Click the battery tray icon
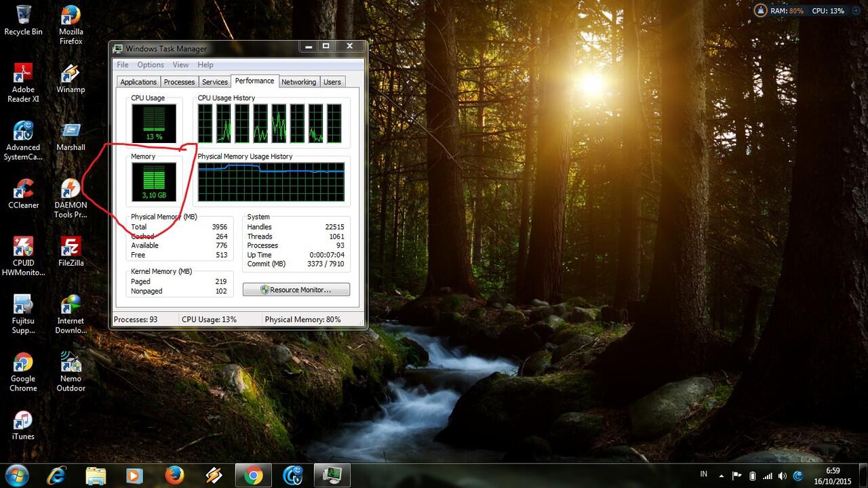The image size is (868, 488). (x=752, y=476)
